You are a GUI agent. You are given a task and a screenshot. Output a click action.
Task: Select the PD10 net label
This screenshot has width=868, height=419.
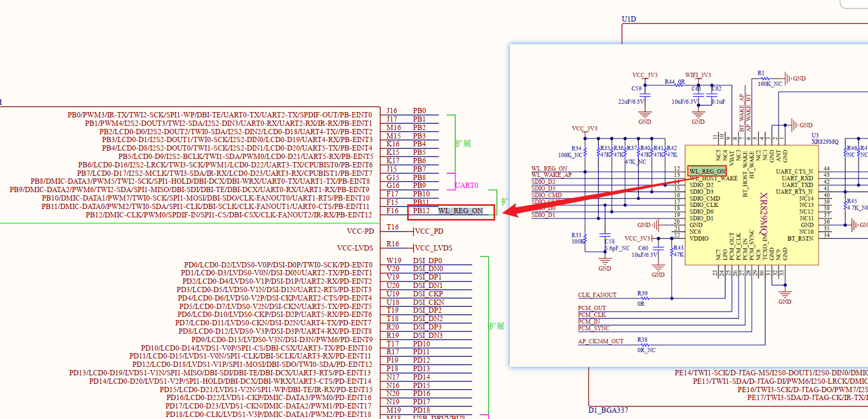click(421, 344)
